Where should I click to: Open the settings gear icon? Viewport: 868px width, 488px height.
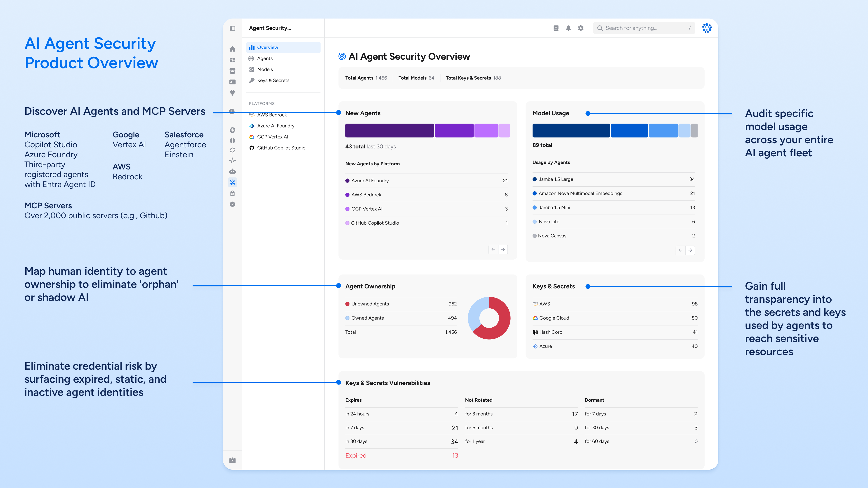580,28
